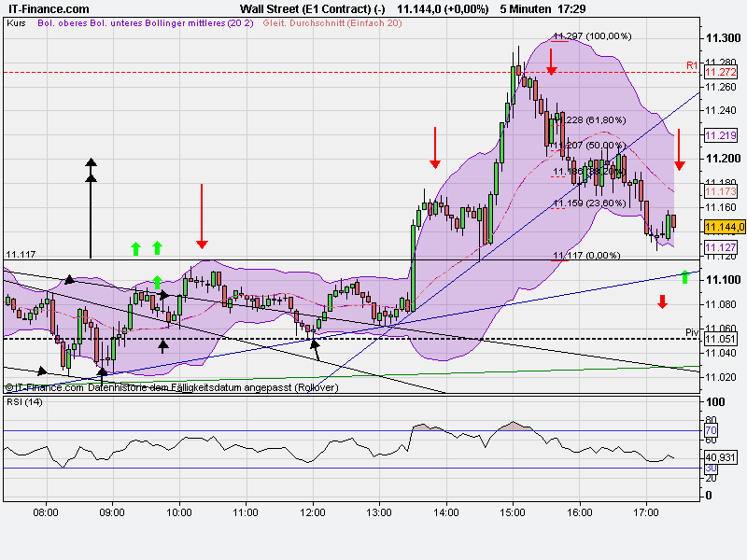Click 09:00 on the time axis
This screenshot has height=560, width=747.
112,512
